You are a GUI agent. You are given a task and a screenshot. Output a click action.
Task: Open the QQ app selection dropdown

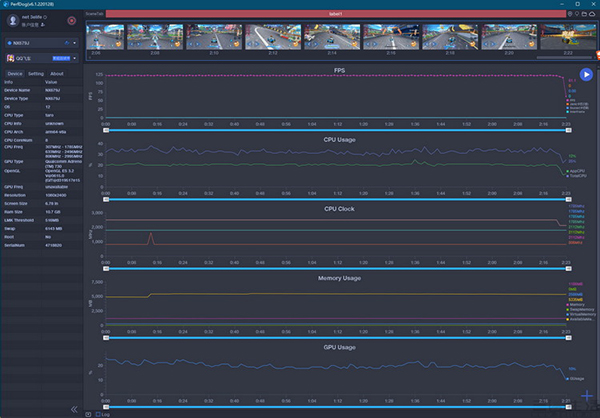click(x=75, y=59)
